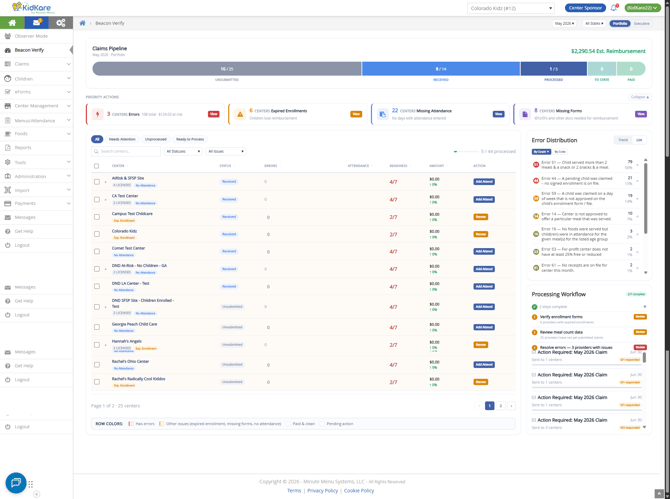
Task: Switch to the Ready to Process tab
Action: pyautogui.click(x=190, y=139)
